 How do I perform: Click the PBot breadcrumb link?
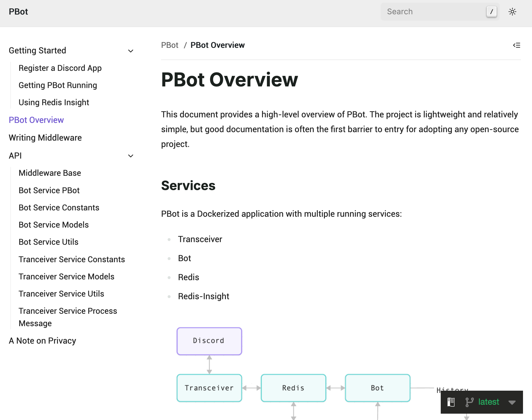(170, 45)
